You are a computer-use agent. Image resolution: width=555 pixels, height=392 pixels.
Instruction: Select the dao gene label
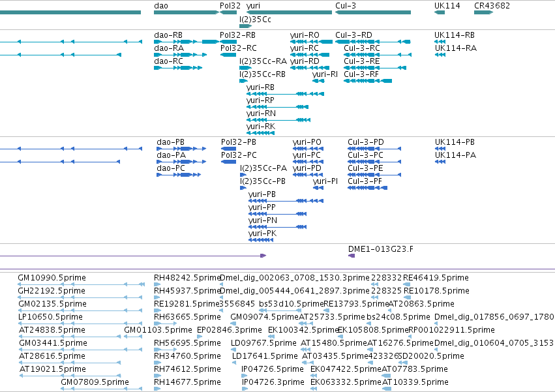pos(161,6)
